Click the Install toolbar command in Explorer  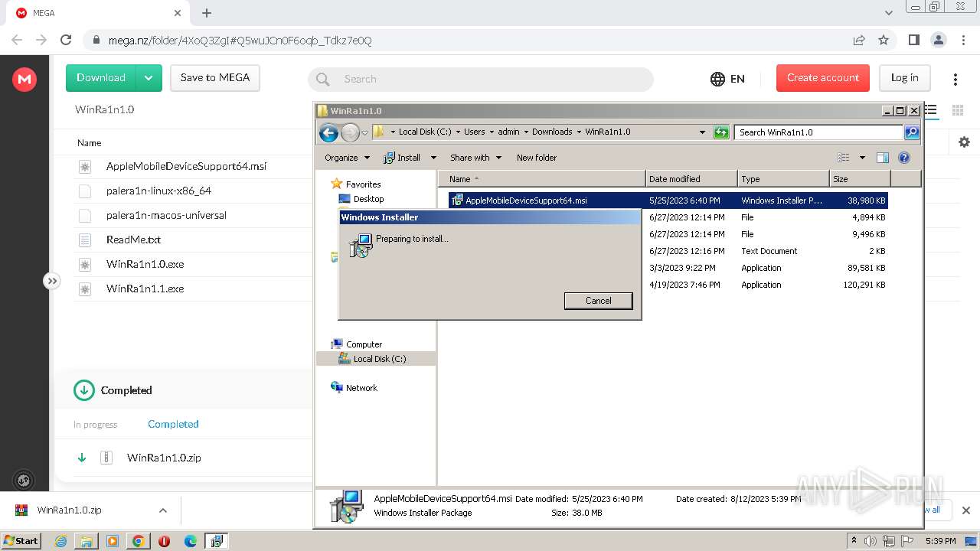(402, 158)
